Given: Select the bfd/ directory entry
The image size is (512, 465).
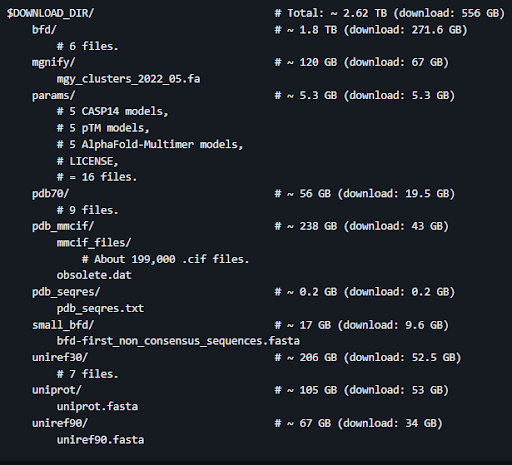Looking at the screenshot, I should coord(44,30).
